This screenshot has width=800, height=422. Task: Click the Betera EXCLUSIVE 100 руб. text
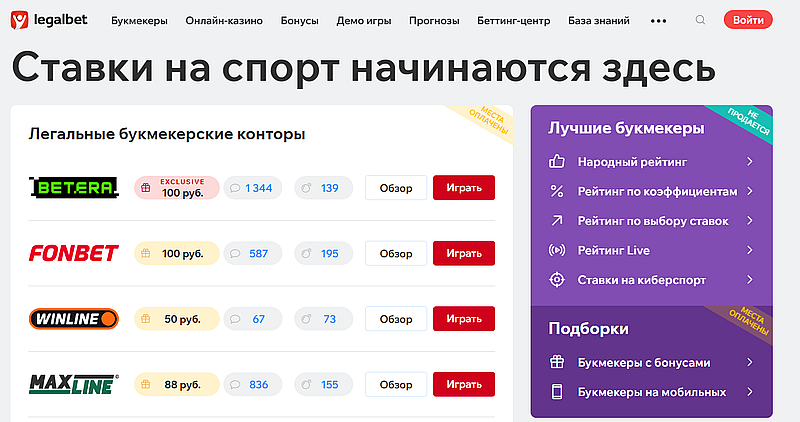[182, 188]
